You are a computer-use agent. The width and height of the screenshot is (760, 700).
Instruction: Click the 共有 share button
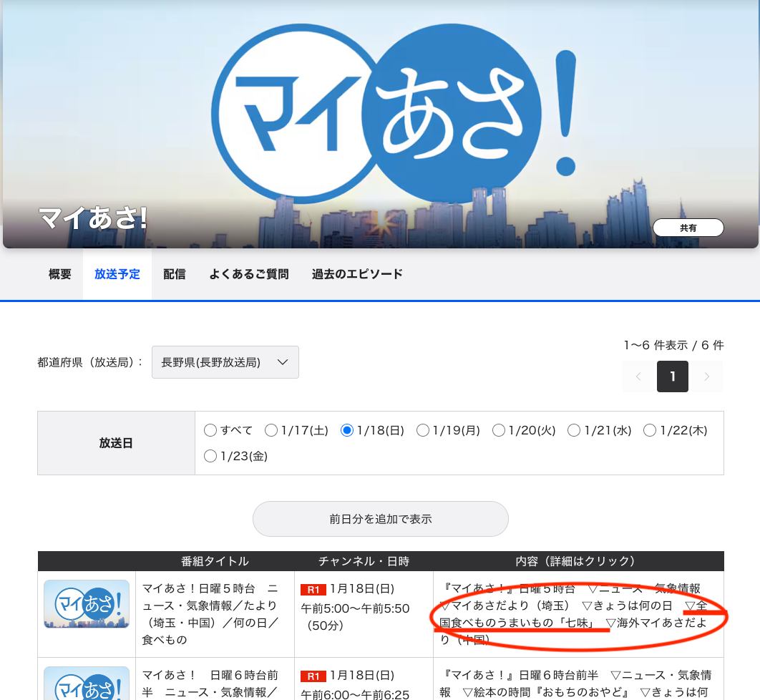[x=688, y=228]
